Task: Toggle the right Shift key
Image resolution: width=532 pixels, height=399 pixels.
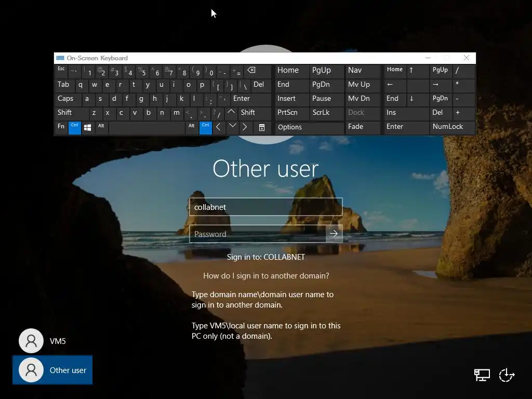Action: click(255, 113)
